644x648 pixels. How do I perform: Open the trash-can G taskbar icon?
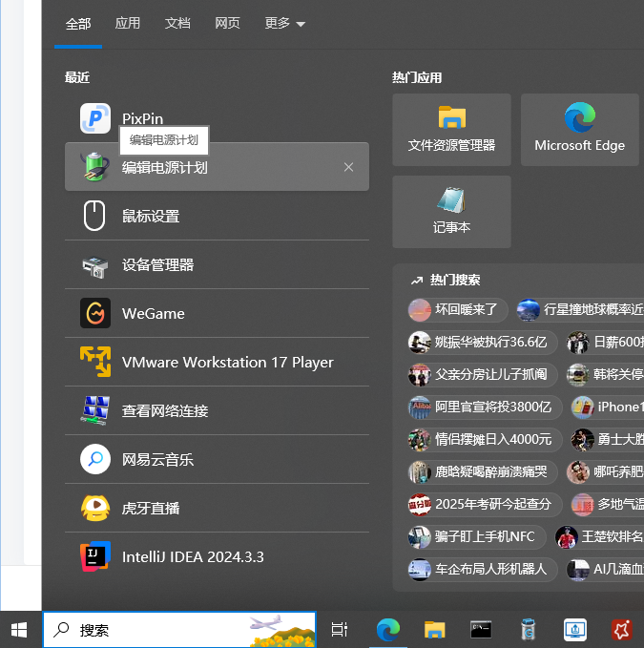528,630
